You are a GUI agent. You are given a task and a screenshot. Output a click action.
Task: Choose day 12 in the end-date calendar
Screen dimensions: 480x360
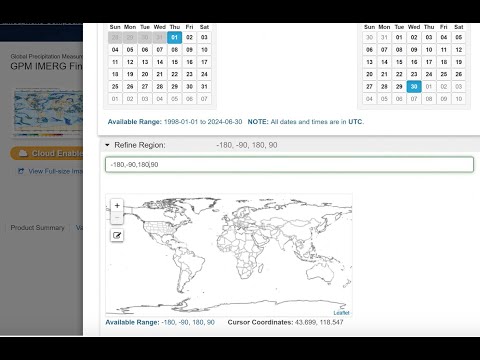coord(459,50)
